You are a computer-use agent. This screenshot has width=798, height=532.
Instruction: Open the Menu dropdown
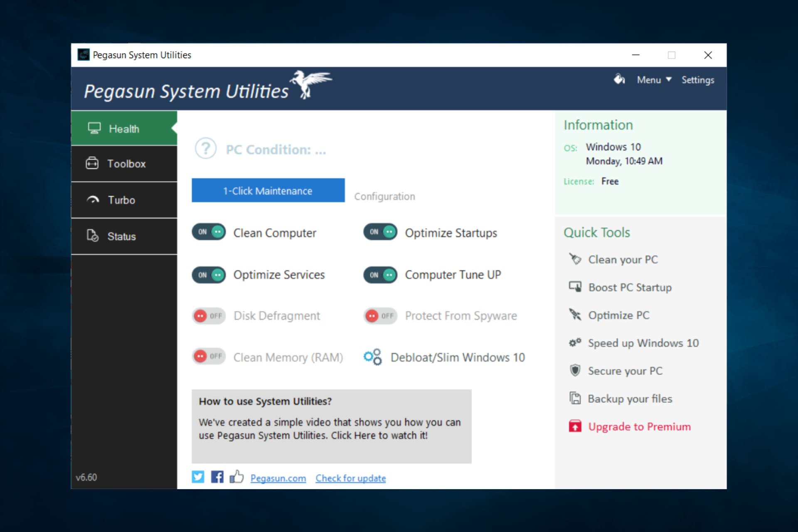(654, 80)
